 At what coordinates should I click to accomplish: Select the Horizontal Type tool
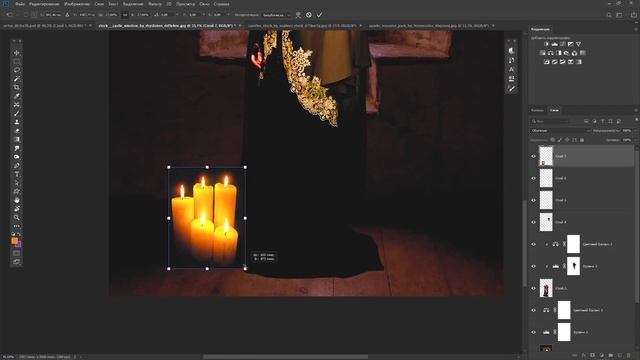click(16, 174)
